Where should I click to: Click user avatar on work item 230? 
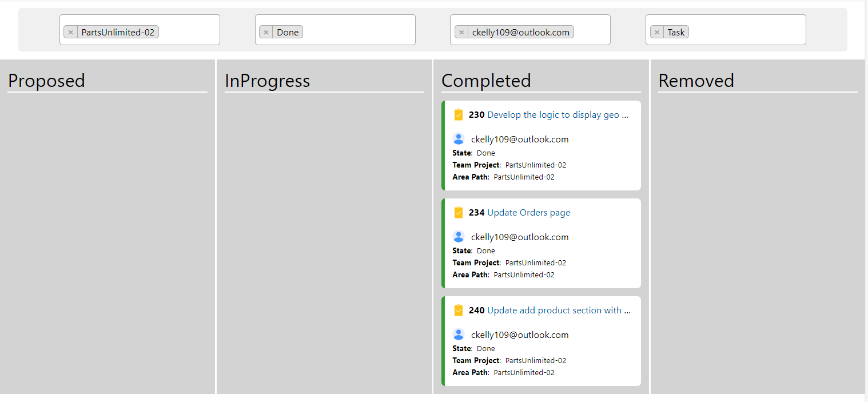[459, 139]
